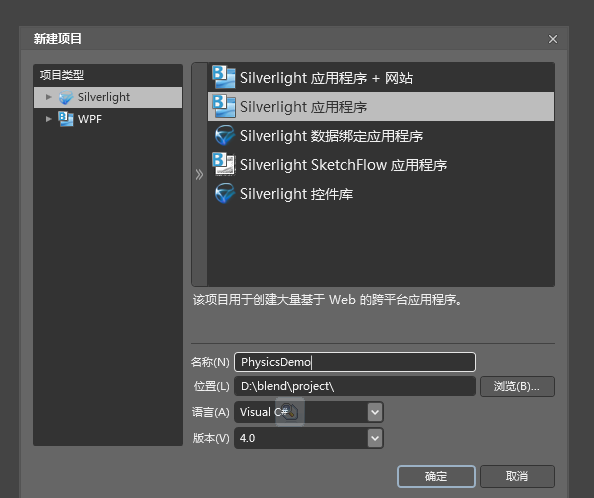Click the Silverlight 数据绑定应用程序 template icon

click(224, 136)
